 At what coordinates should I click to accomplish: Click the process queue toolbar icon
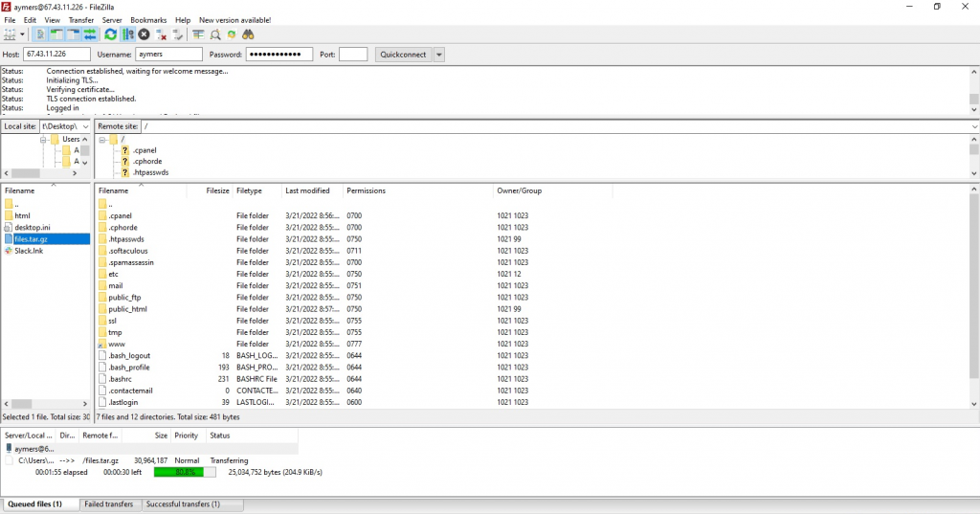pyautogui.click(x=128, y=34)
